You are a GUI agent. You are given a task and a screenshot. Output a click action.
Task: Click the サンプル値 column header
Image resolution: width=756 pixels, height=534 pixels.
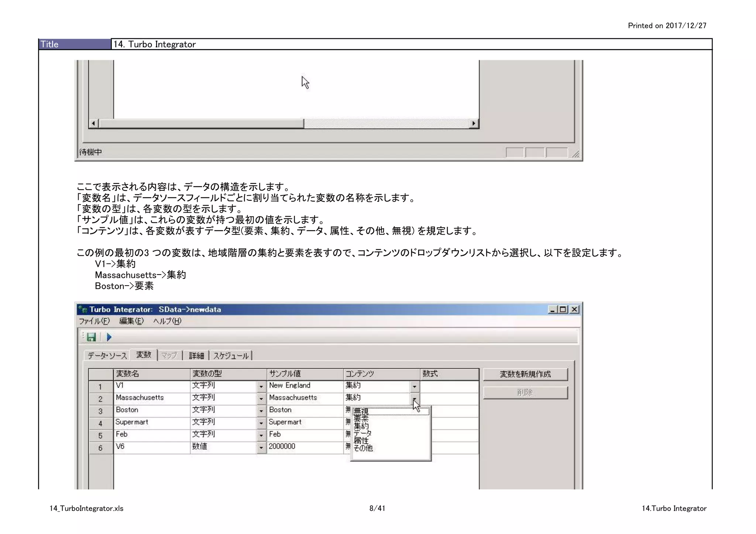pyautogui.click(x=305, y=374)
